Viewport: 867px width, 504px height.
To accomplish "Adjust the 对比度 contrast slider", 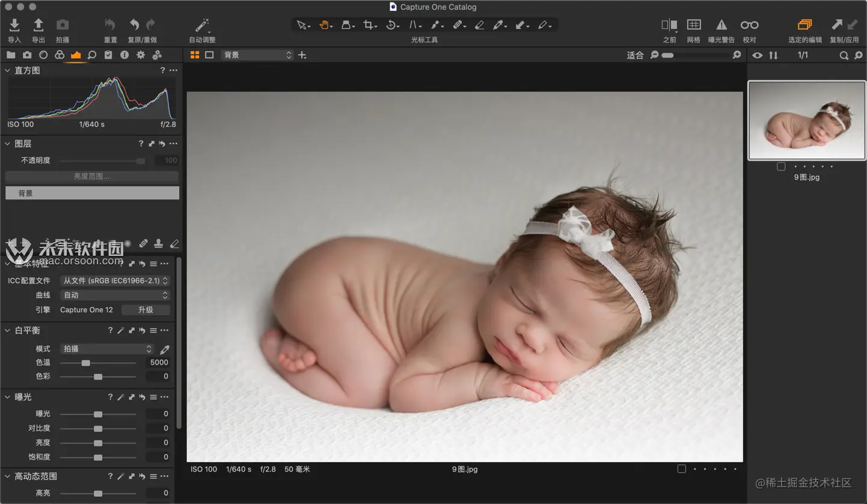I will [x=98, y=428].
